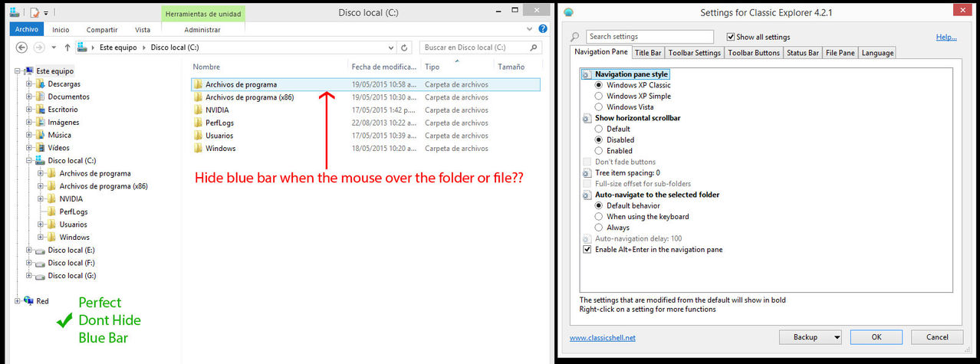Select the Red network icon in the tree
The image size is (980, 364).
pyautogui.click(x=28, y=301)
